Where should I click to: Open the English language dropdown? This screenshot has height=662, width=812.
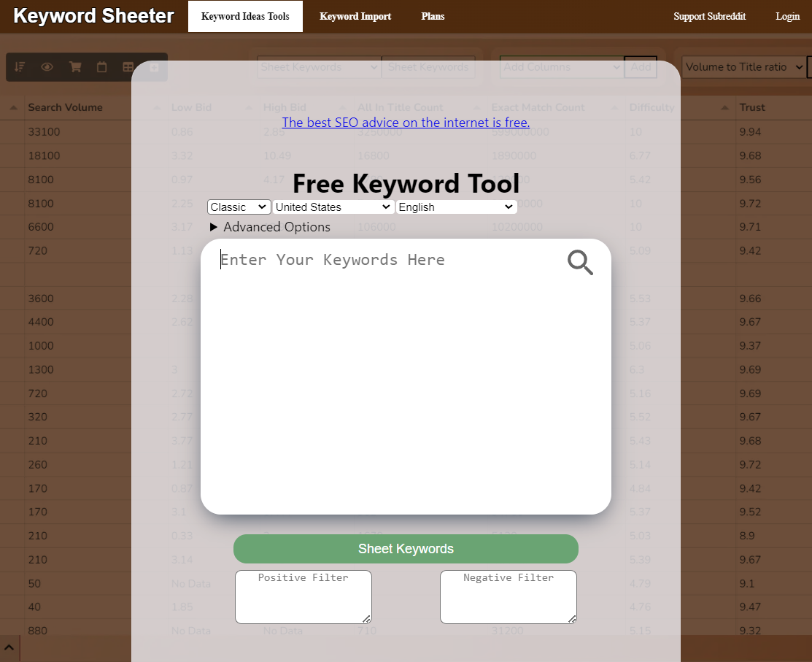click(456, 207)
